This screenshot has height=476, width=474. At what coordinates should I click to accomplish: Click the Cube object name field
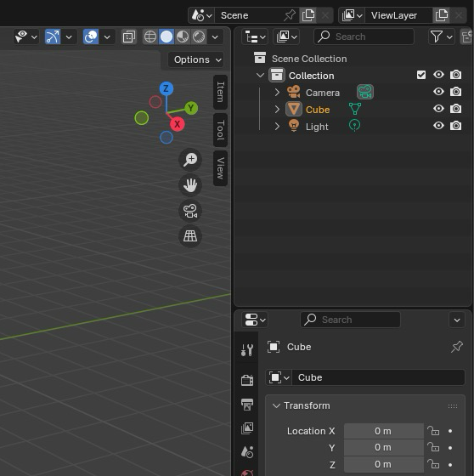pyautogui.click(x=378, y=377)
